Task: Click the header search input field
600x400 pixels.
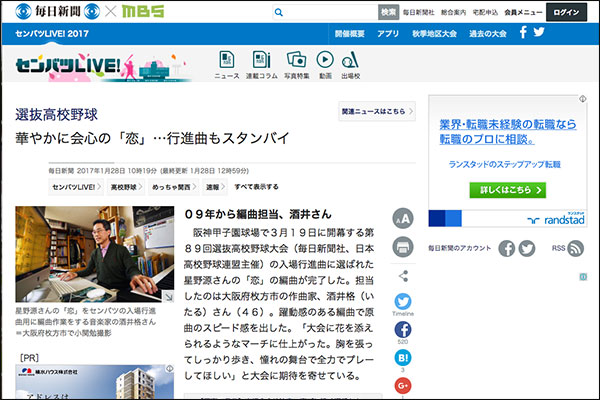Action: coord(320,12)
